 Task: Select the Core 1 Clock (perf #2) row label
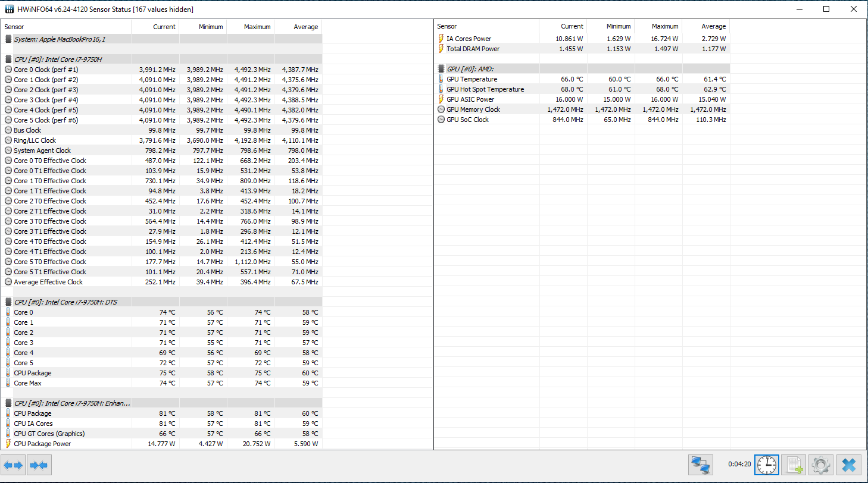tap(46, 80)
